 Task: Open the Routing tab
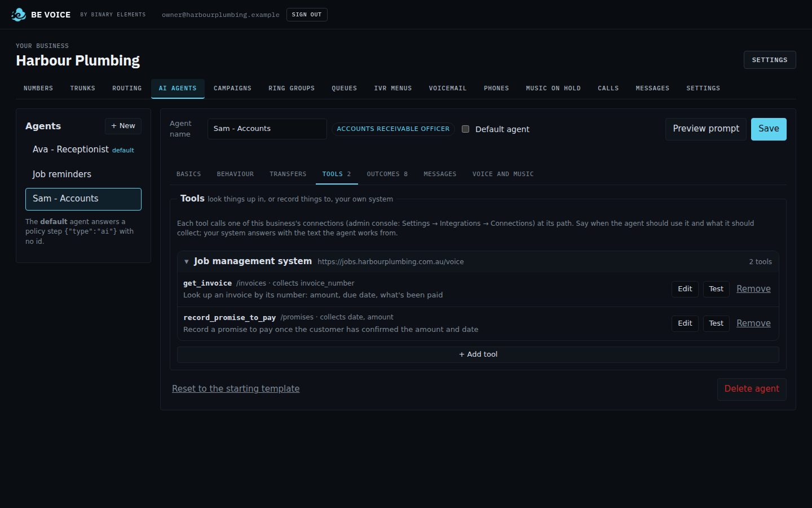[x=127, y=89]
